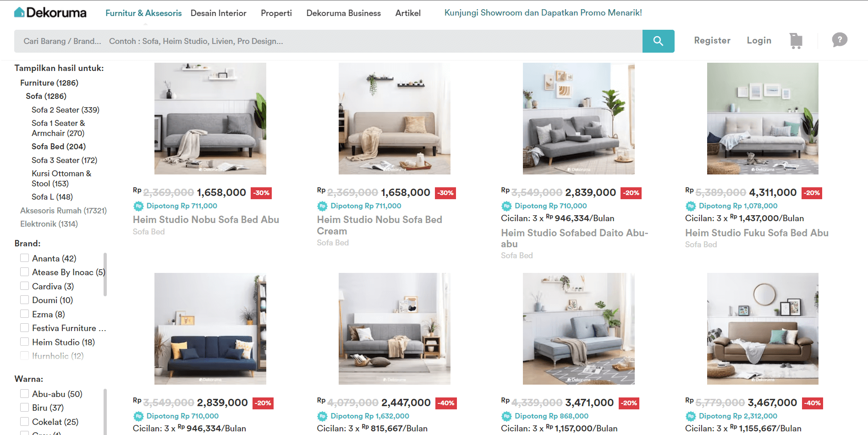Enable the Heim Studio brand filter
This screenshot has height=435, width=868.
25,342
